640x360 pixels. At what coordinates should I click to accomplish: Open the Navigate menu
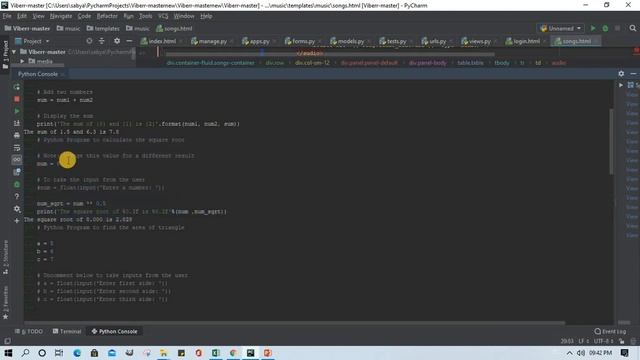tap(61, 16)
